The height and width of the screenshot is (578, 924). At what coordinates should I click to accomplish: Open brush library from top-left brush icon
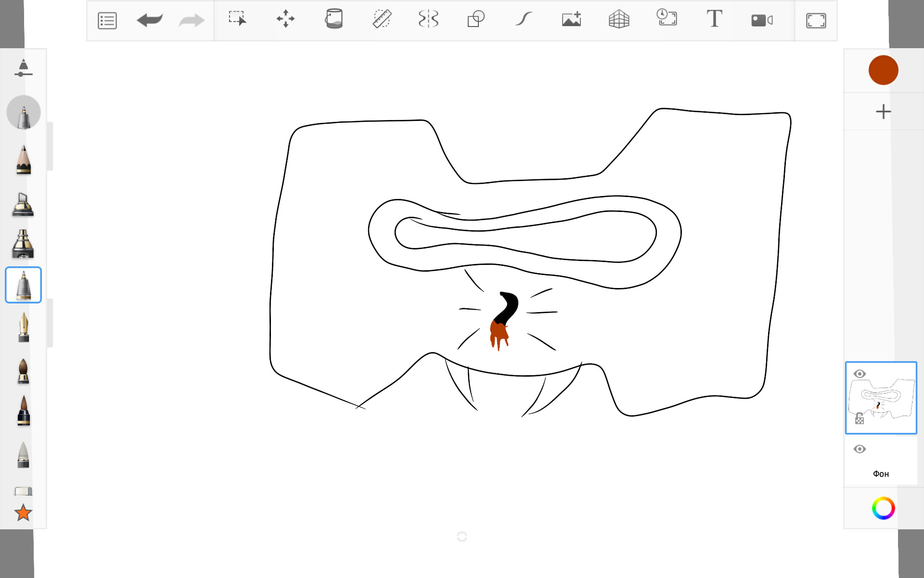click(23, 68)
